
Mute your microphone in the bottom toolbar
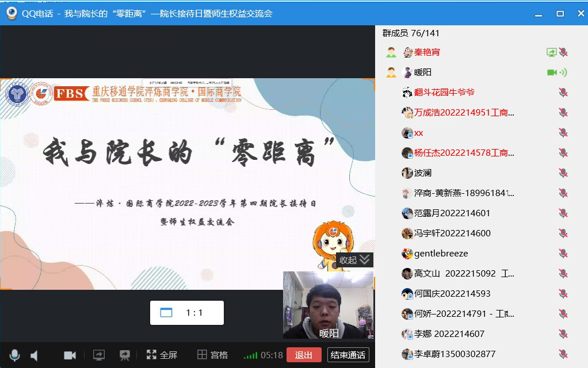click(14, 355)
